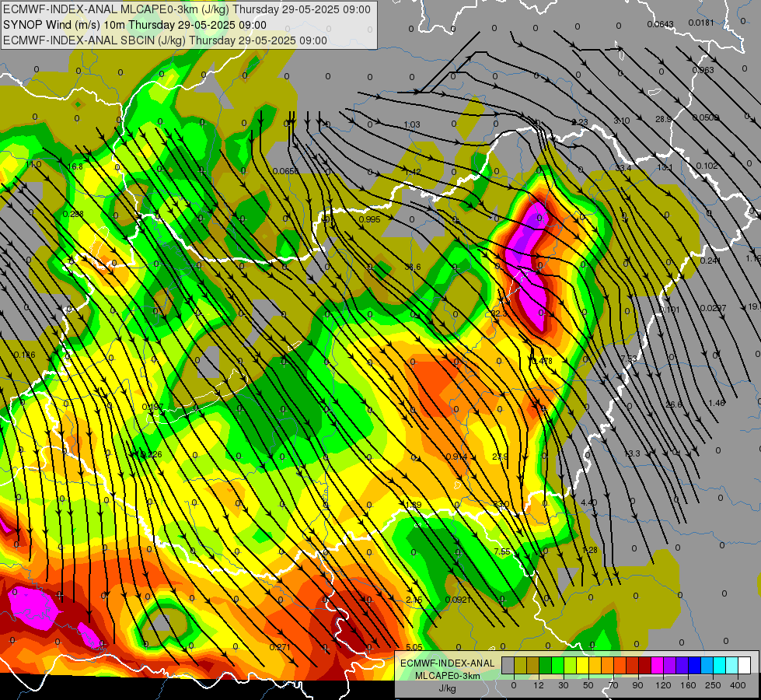Click the map value 0.102

click(707, 166)
